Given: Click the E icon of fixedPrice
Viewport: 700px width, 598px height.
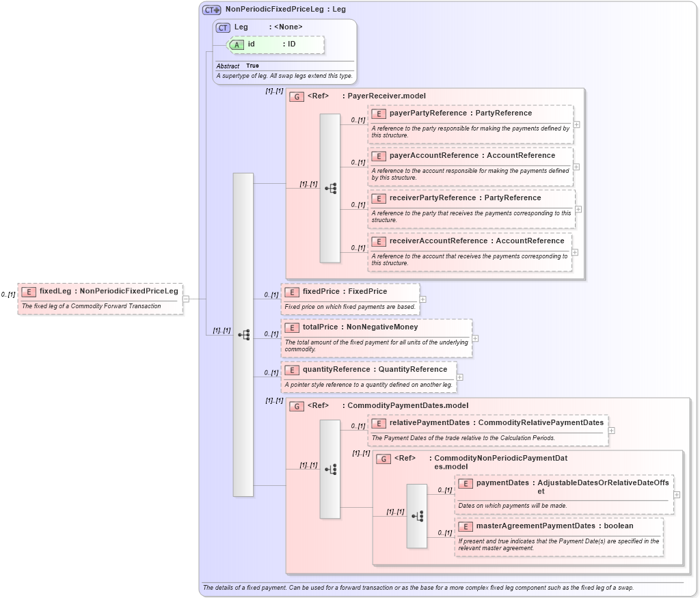Looking at the screenshot, I should [292, 293].
